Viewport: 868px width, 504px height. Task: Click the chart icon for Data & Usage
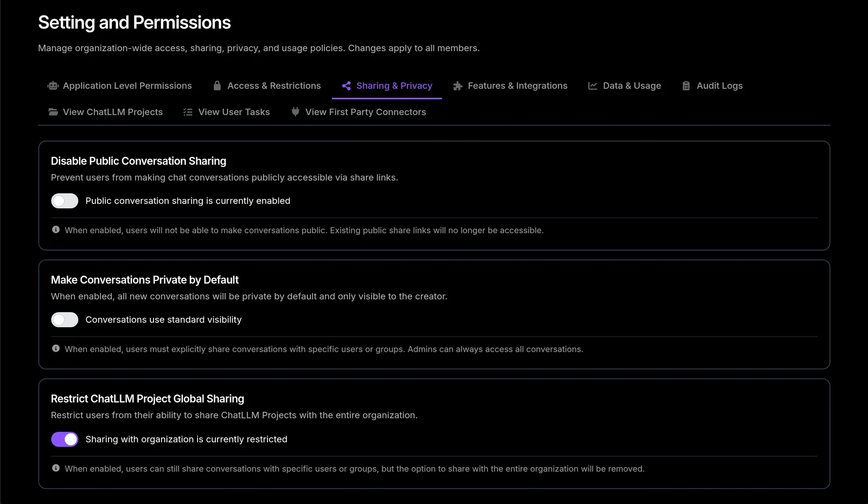click(592, 86)
